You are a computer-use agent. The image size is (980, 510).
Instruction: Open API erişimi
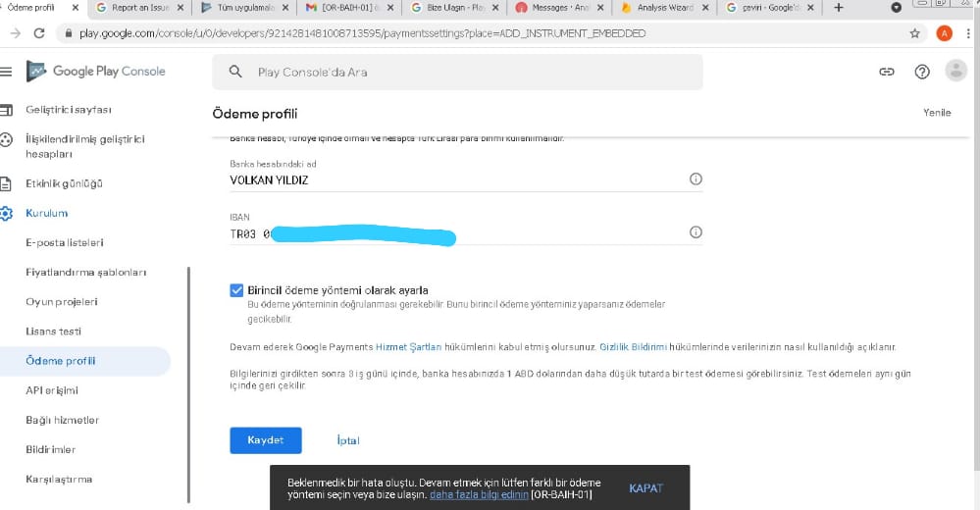click(52, 390)
